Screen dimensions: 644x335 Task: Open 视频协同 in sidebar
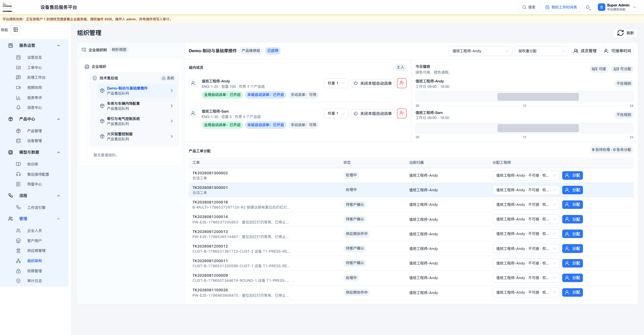pyautogui.click(x=35, y=87)
